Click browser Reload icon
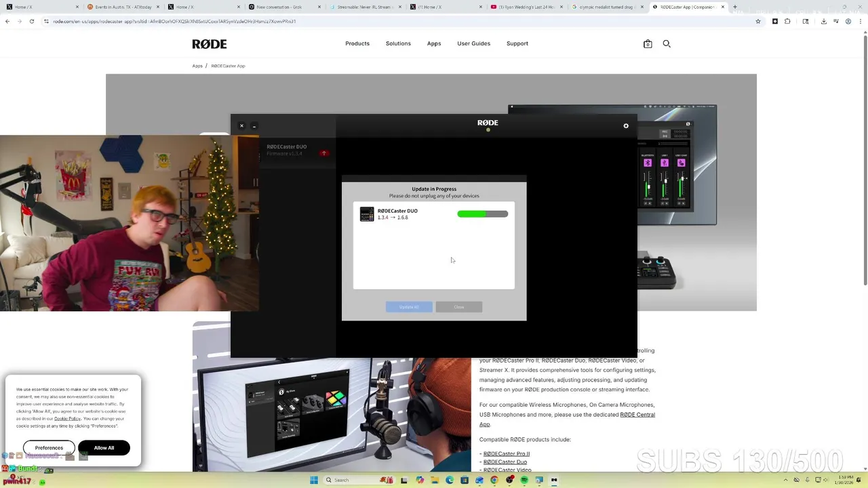 32,21
